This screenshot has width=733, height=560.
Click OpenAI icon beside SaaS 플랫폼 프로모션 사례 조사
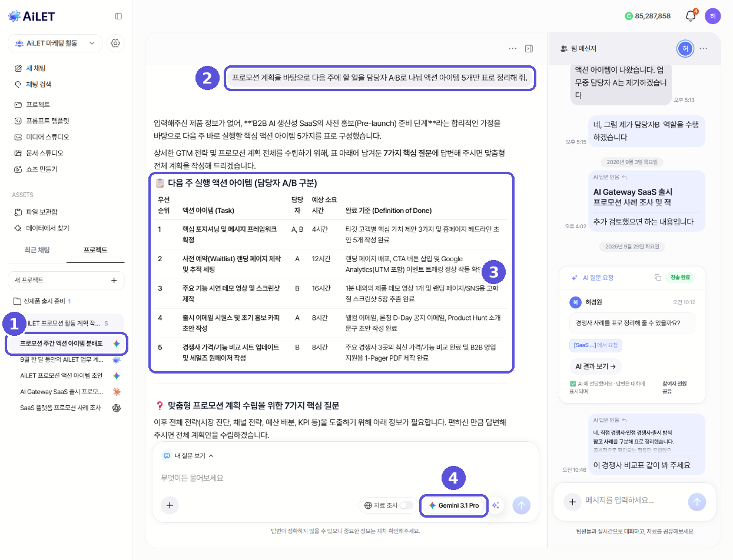(117, 408)
